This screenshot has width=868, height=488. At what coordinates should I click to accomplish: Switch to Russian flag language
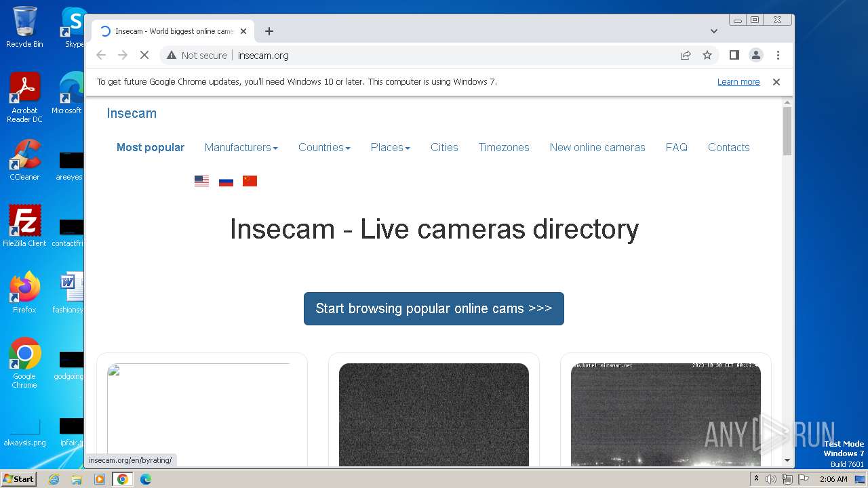(226, 181)
